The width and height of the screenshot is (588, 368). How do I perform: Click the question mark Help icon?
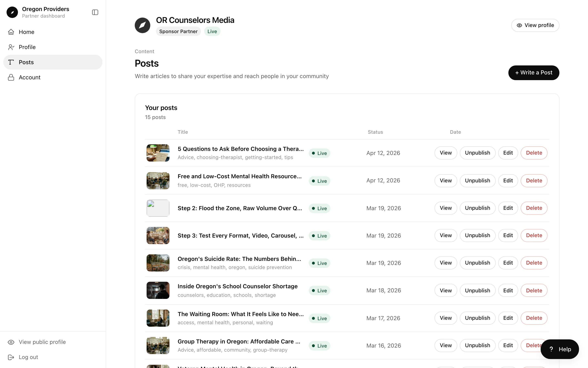click(x=551, y=349)
